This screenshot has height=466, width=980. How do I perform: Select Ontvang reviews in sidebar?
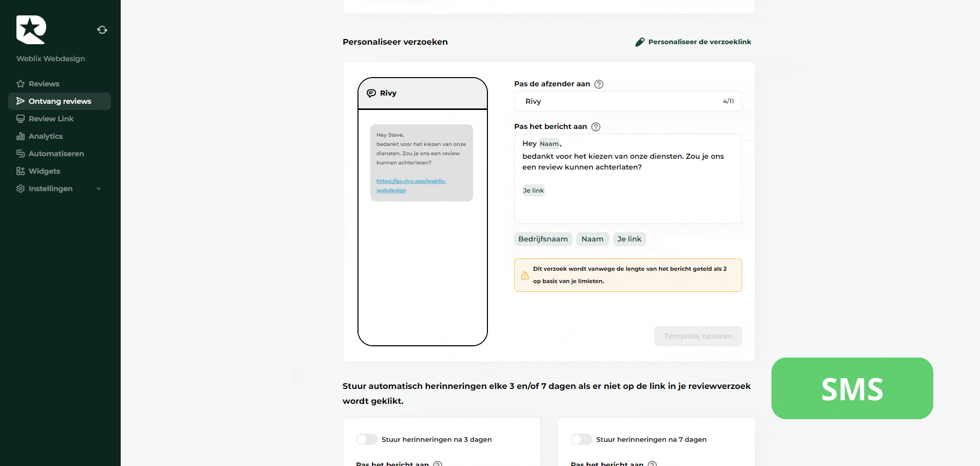pyautogui.click(x=60, y=101)
